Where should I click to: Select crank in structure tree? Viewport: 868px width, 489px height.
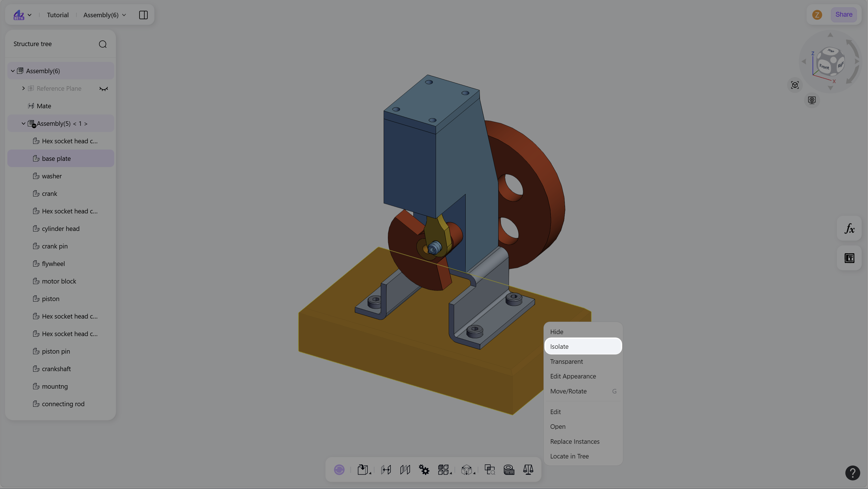61,194
